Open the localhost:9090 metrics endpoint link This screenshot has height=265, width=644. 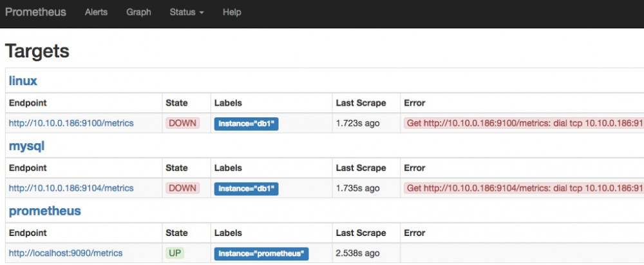point(65,253)
